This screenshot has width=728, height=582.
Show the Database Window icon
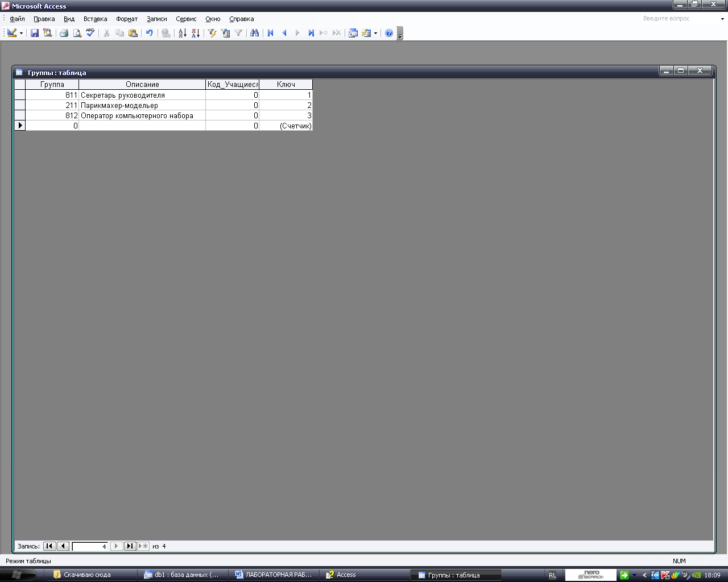coord(353,33)
